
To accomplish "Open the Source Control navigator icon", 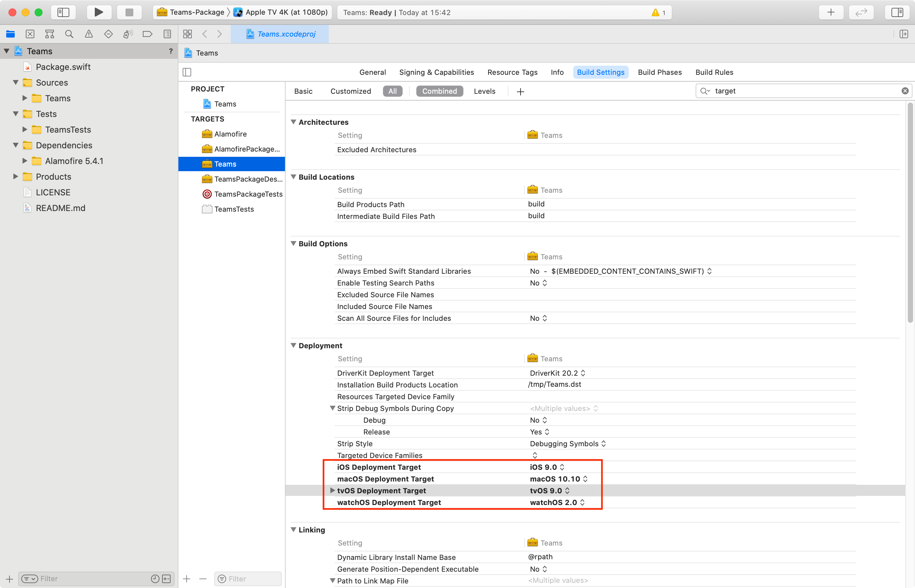I will coord(30,34).
